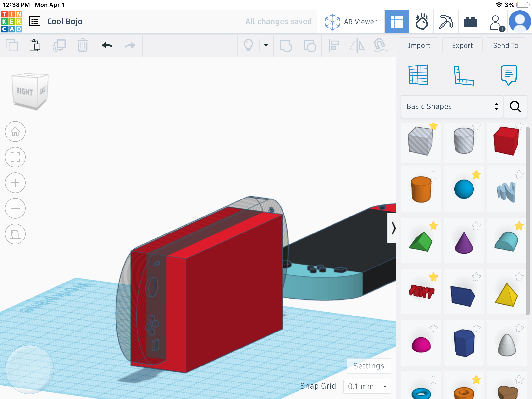Click the Paste clipboard icon
Screen dimensions: 532x399
(35, 45)
